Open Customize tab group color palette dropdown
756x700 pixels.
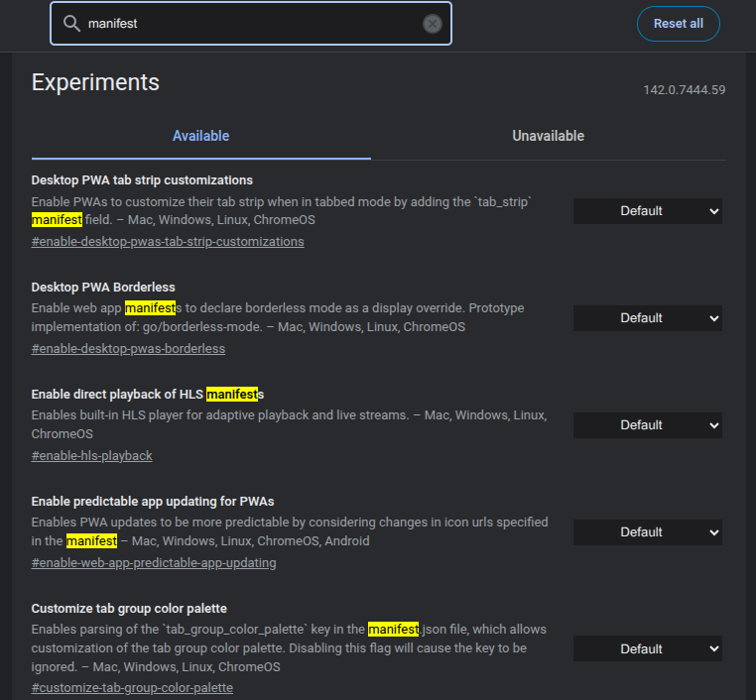[x=647, y=649]
